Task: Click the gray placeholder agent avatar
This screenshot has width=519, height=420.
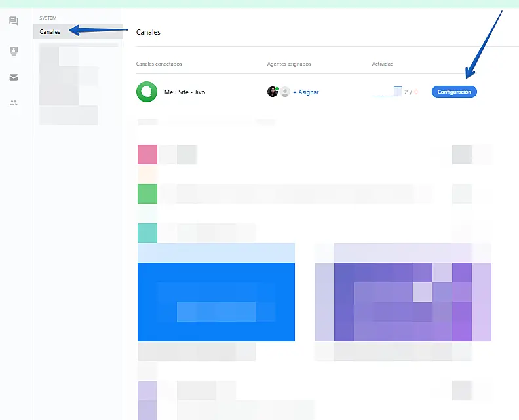Action: 285,92
